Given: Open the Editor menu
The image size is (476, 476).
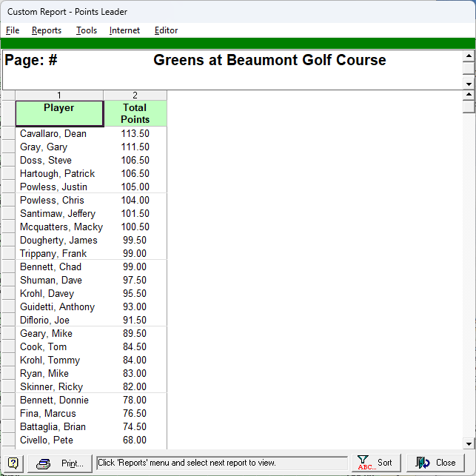Looking at the screenshot, I should (166, 30).
